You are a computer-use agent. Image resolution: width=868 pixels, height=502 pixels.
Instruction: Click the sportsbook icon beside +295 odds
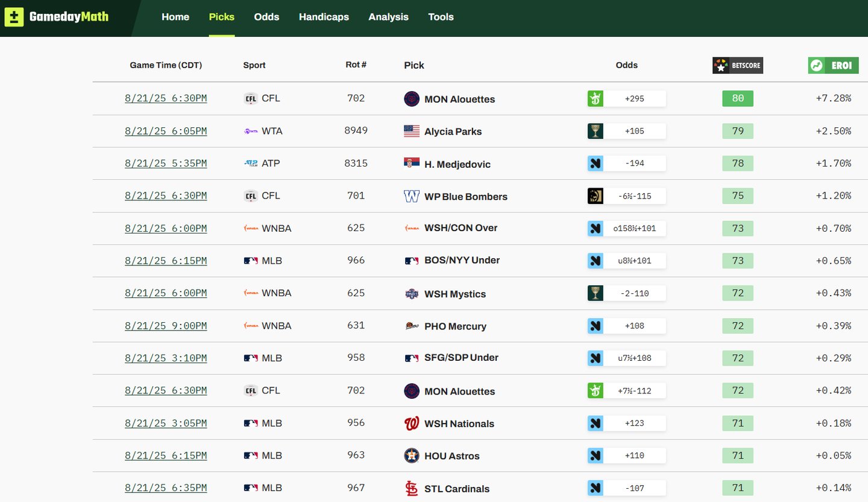(596, 98)
